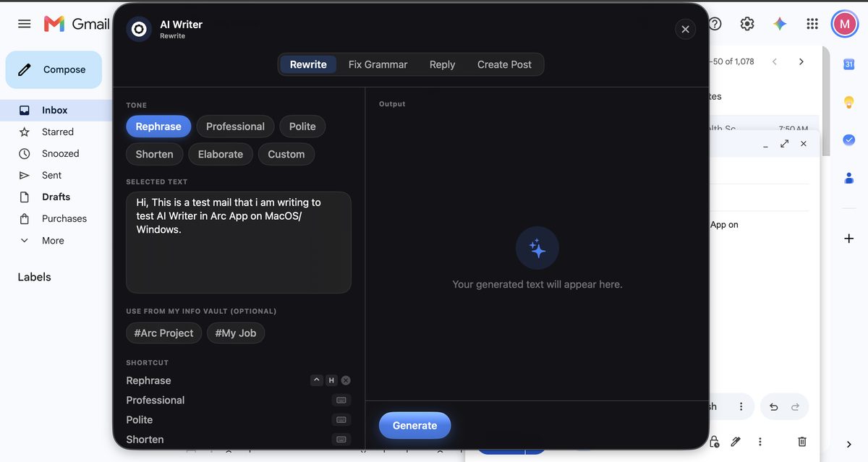Click Compose in Gmail
The height and width of the screenshot is (462, 868).
(54, 70)
